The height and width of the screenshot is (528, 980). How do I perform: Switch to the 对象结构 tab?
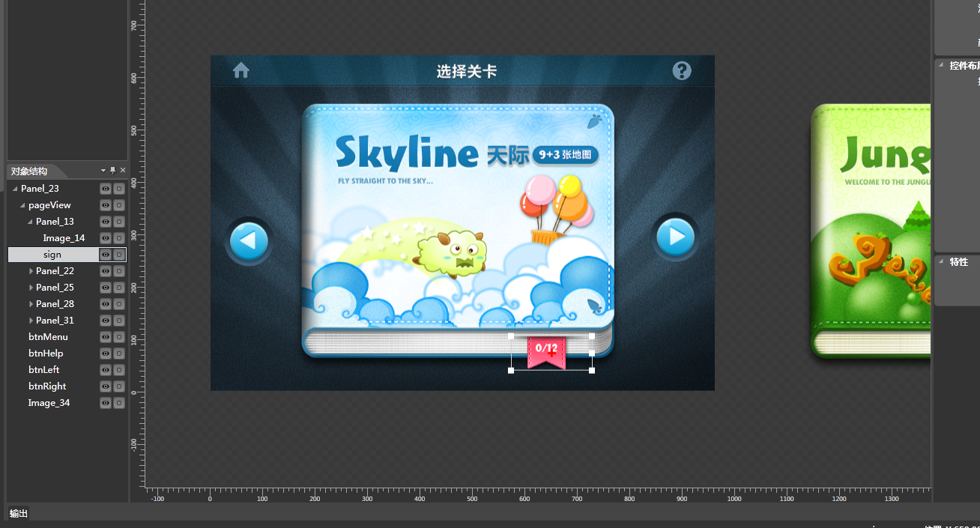29,171
